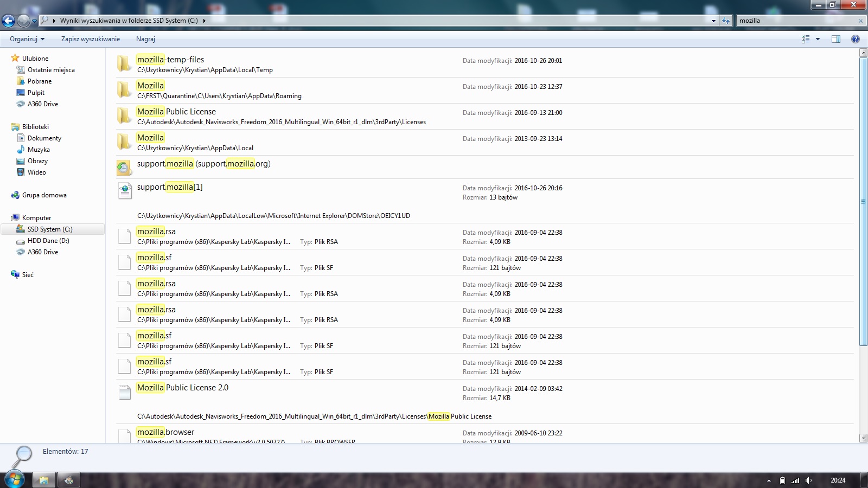
Task: Click date 2013-09-23 13:14
Action: 538,139
